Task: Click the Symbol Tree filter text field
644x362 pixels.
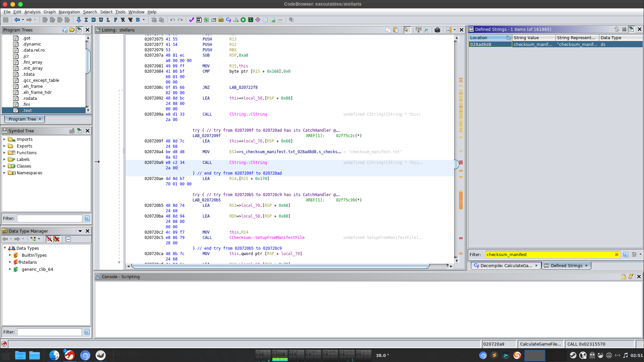Action: [49, 218]
